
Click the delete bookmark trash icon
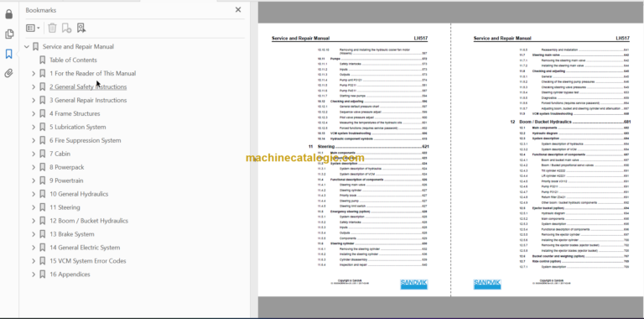tap(52, 28)
